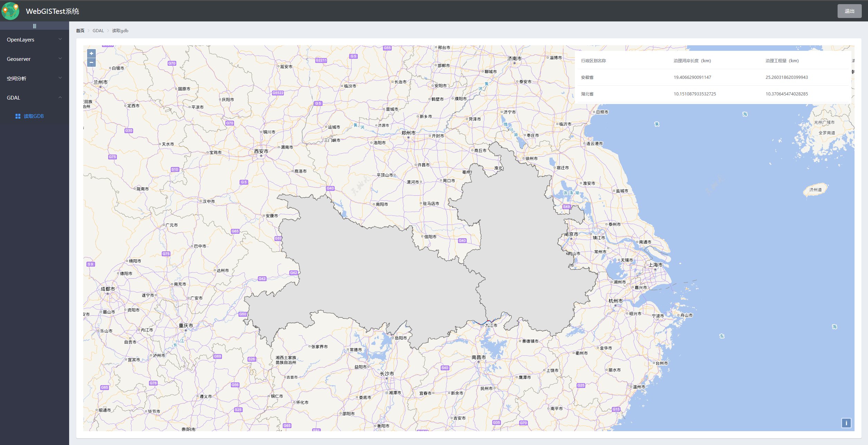Select the 湖北省 table row name

587,94
